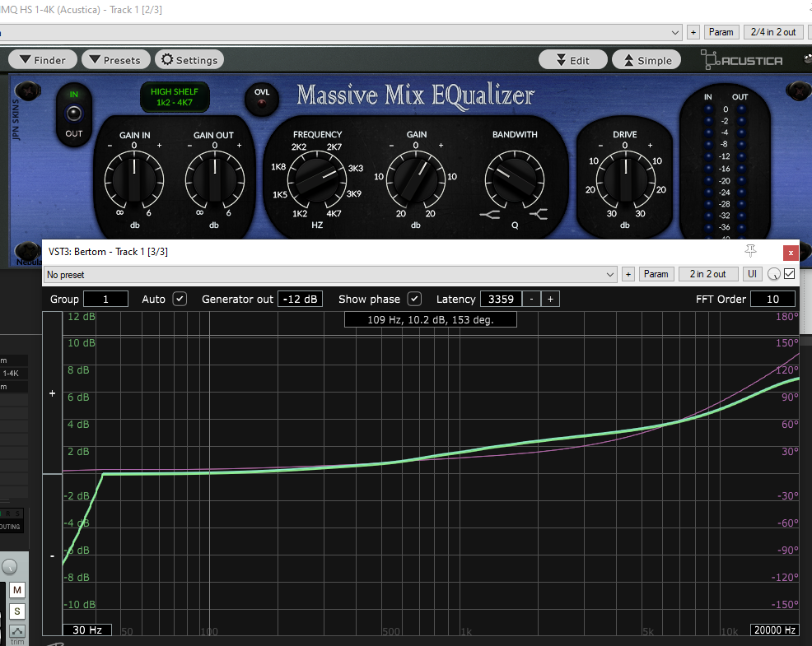812x646 pixels.
Task: Click the 30 Hz low frequency field
Action: [x=87, y=630]
